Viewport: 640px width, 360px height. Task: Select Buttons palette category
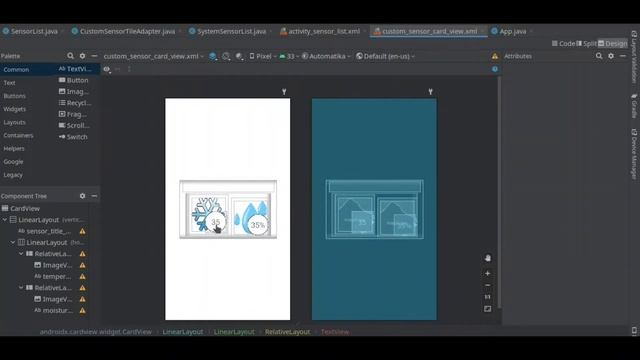pyautogui.click(x=14, y=96)
